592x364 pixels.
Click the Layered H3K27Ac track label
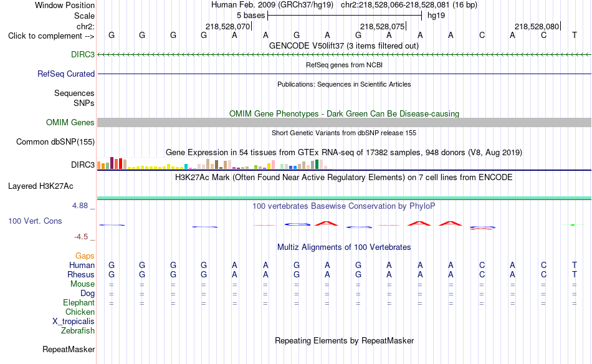pos(41,186)
